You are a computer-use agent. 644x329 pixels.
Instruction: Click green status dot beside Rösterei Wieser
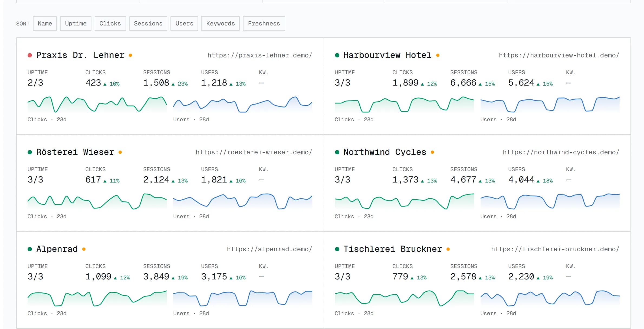30,152
